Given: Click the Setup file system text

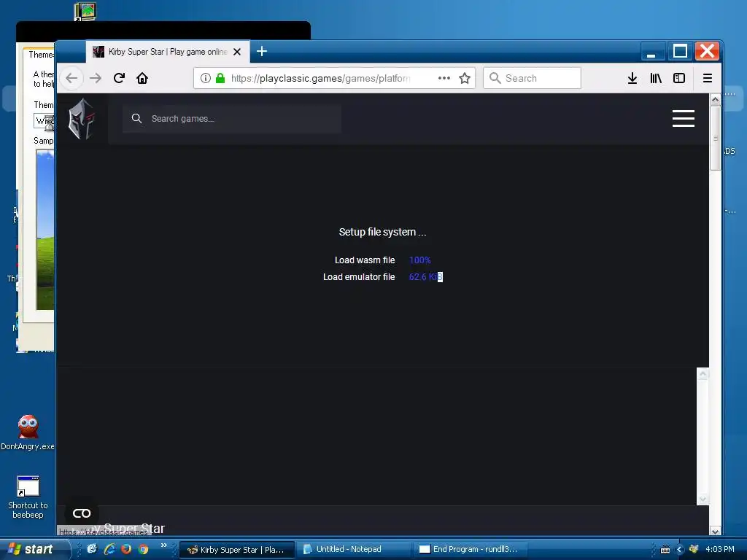Looking at the screenshot, I should pyautogui.click(x=382, y=232).
